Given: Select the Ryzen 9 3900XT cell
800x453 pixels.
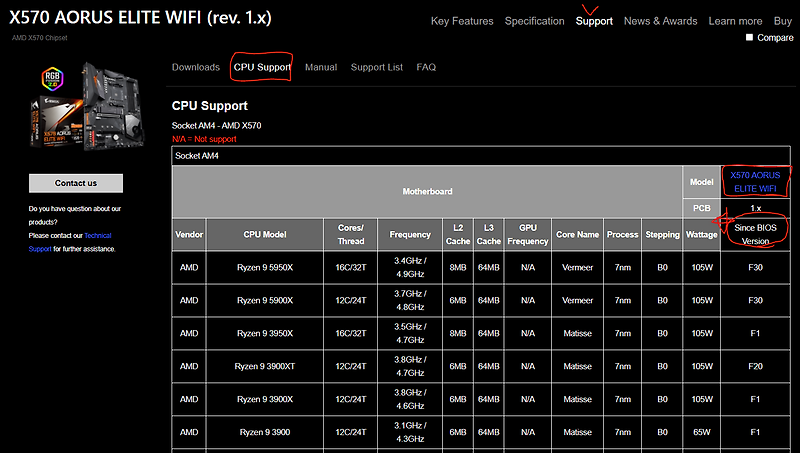Looking at the screenshot, I should pyautogui.click(x=265, y=366).
